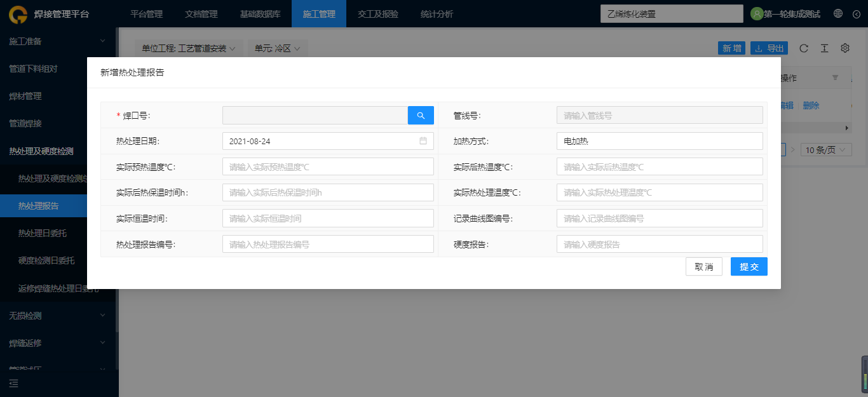
Task: Open the 单位工程 dropdown filter
Action: (x=189, y=48)
